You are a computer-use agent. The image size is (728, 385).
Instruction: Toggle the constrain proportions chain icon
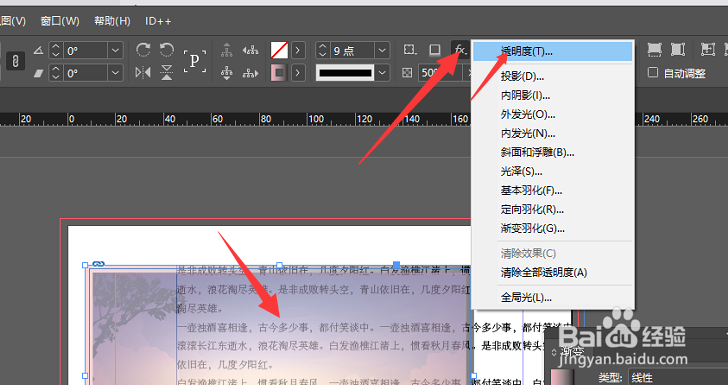point(15,61)
